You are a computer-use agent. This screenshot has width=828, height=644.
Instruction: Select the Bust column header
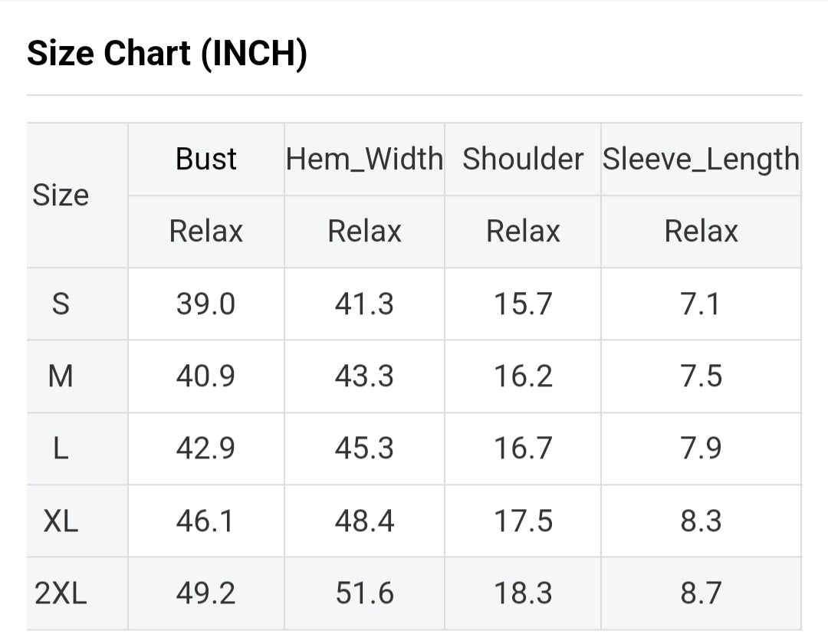[x=205, y=159]
